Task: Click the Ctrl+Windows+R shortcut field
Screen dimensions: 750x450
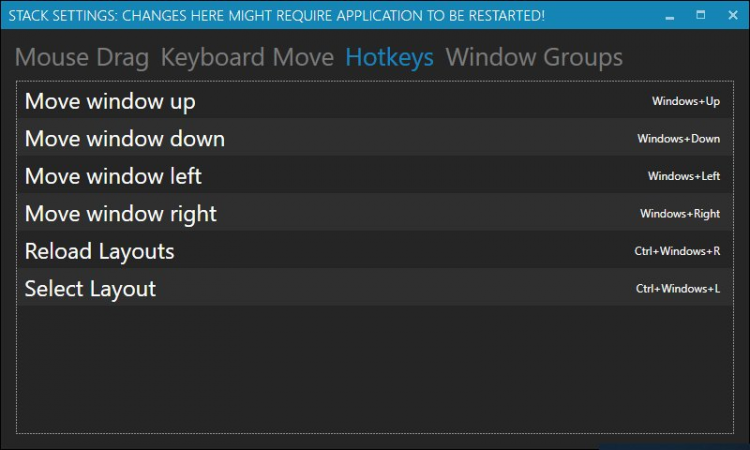Action: click(x=677, y=251)
